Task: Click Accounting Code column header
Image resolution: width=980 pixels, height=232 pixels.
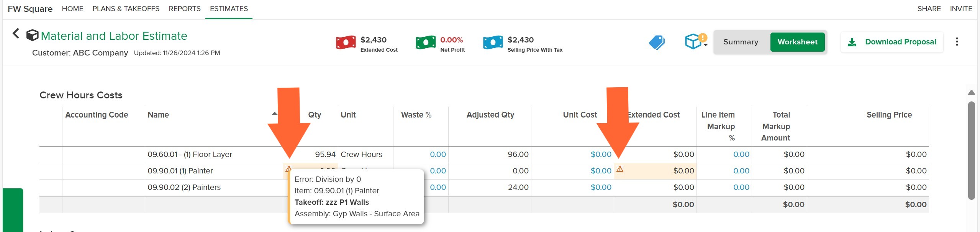Action: 97,115
